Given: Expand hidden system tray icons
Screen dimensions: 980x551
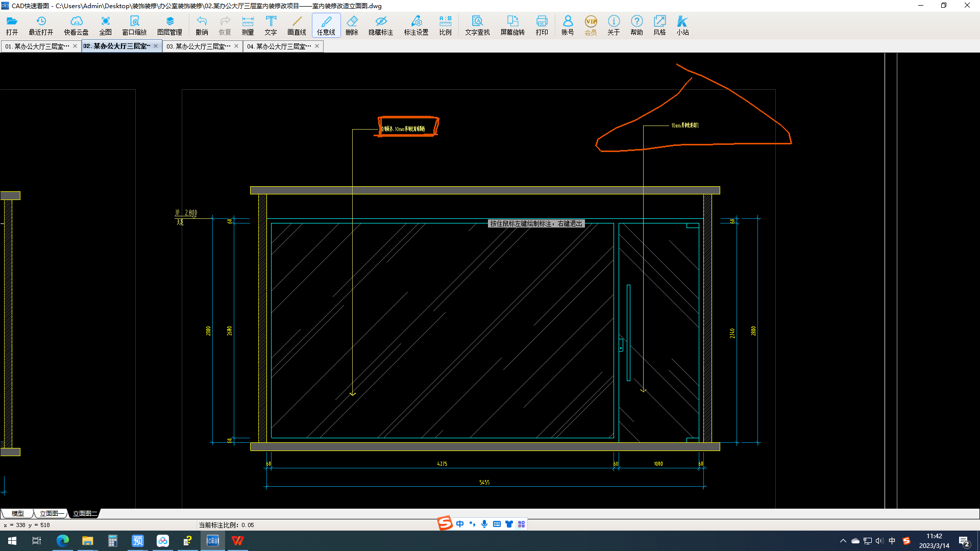Looking at the screenshot, I should (x=843, y=541).
